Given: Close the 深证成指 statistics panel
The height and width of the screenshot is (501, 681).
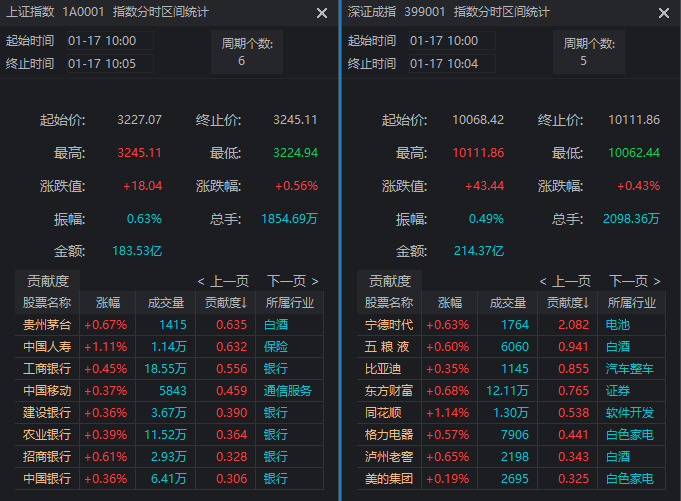Looking at the screenshot, I should pyautogui.click(x=663, y=13).
